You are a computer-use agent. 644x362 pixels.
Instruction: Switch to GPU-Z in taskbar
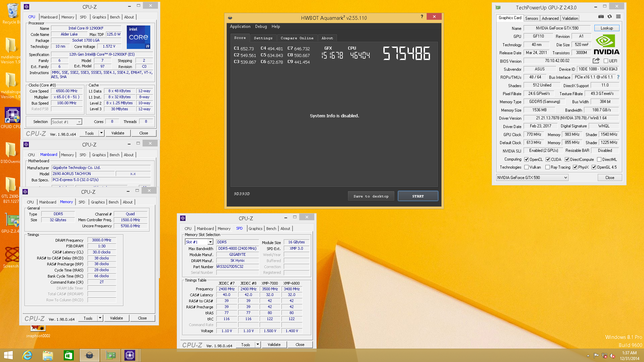tap(110, 355)
